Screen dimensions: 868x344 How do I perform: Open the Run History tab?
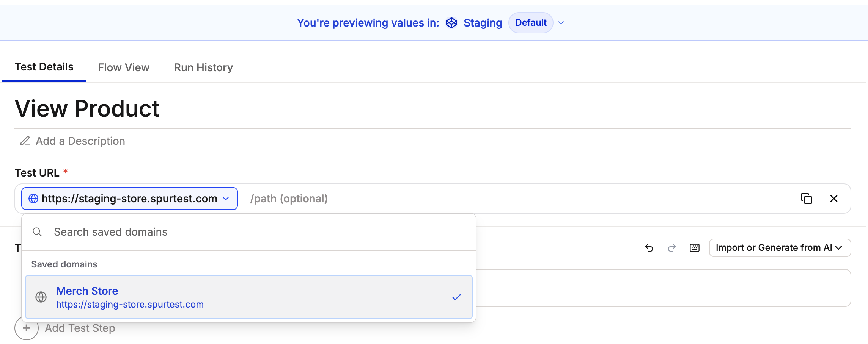pyautogui.click(x=203, y=67)
